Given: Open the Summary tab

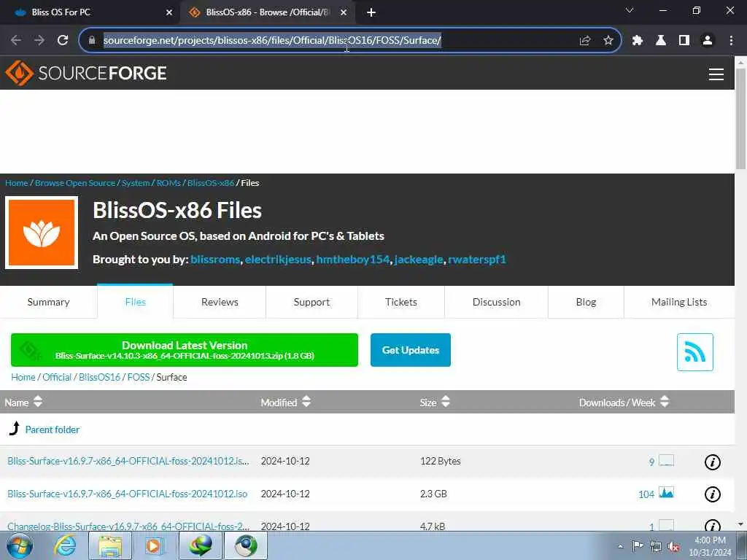Looking at the screenshot, I should (x=49, y=302).
